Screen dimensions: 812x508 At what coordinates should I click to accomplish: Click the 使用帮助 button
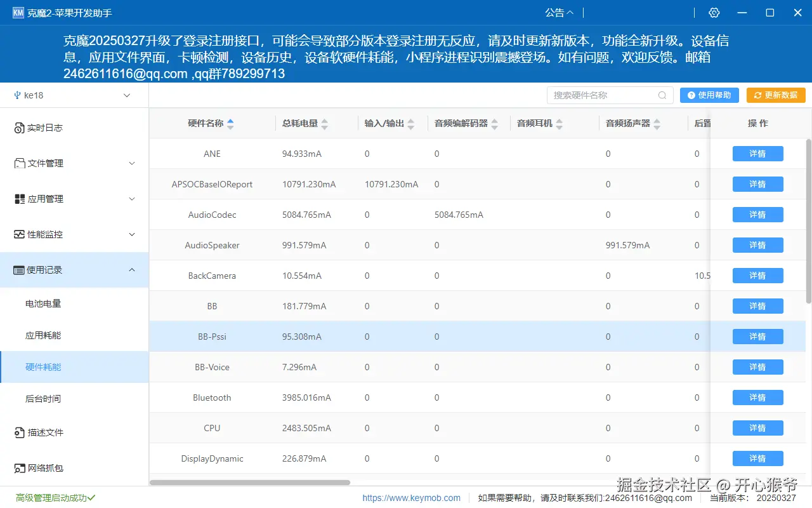tap(709, 95)
